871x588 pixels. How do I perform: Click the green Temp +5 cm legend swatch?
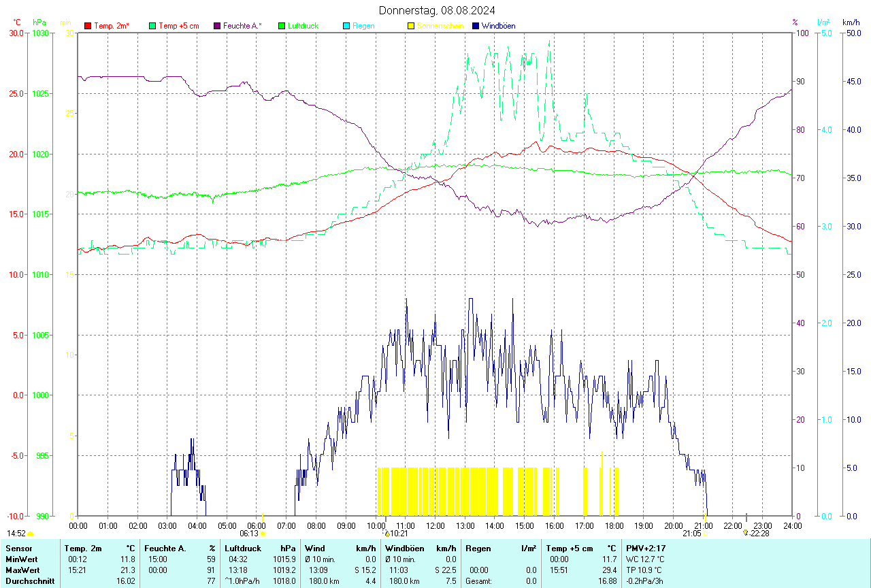152,26
